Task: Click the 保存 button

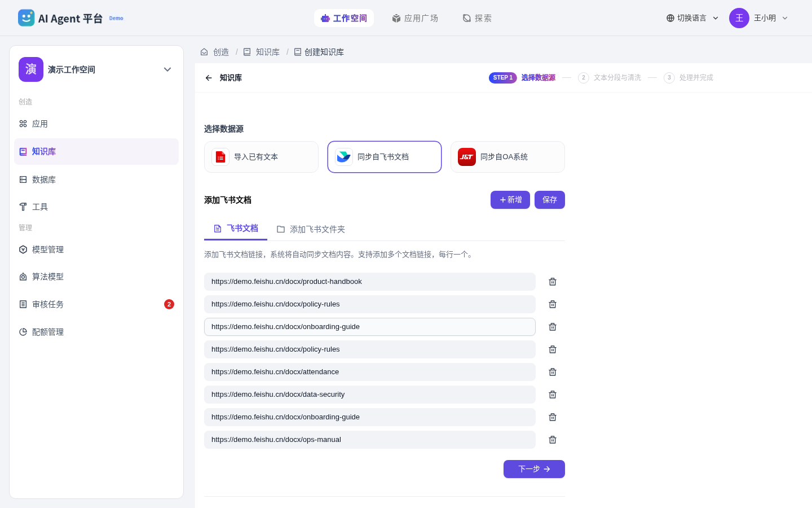Action: click(550, 200)
